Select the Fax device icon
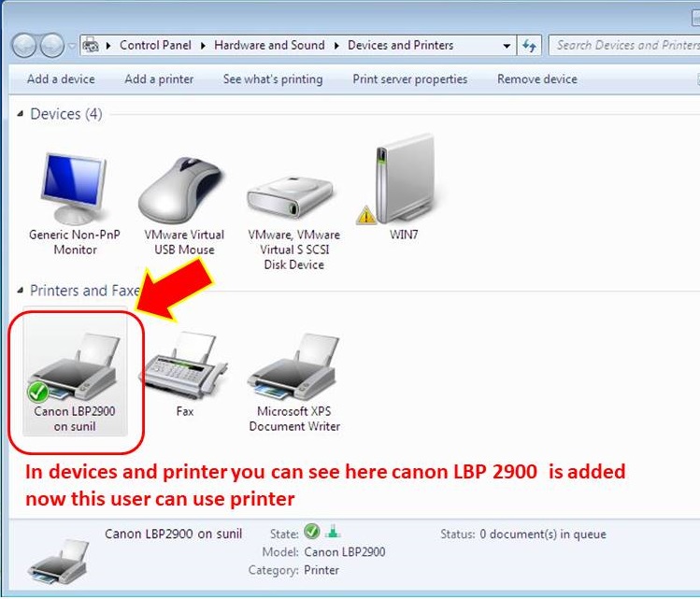 pos(185,366)
